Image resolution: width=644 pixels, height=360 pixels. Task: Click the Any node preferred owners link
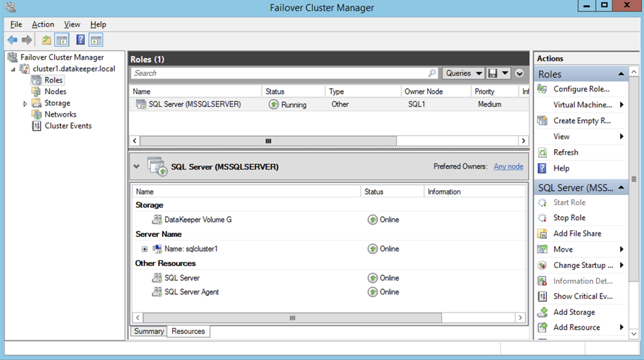coord(508,166)
